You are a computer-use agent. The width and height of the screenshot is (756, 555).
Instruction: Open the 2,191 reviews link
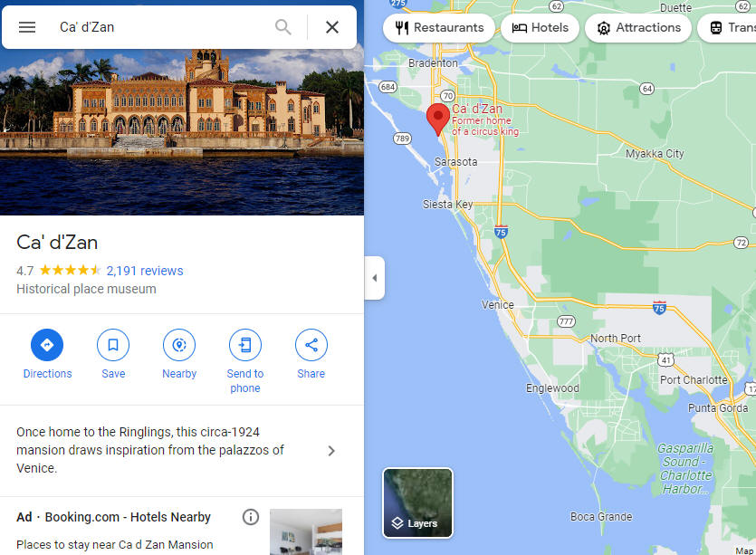click(x=145, y=271)
